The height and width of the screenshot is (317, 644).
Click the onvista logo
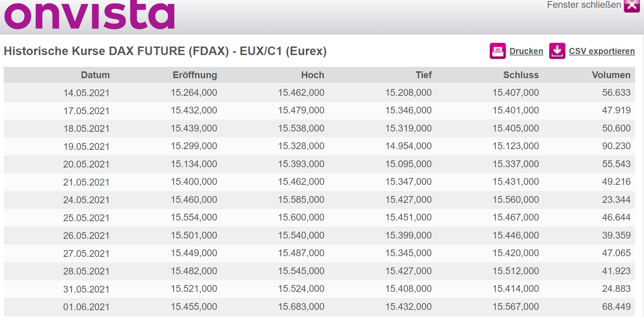pyautogui.click(x=89, y=15)
